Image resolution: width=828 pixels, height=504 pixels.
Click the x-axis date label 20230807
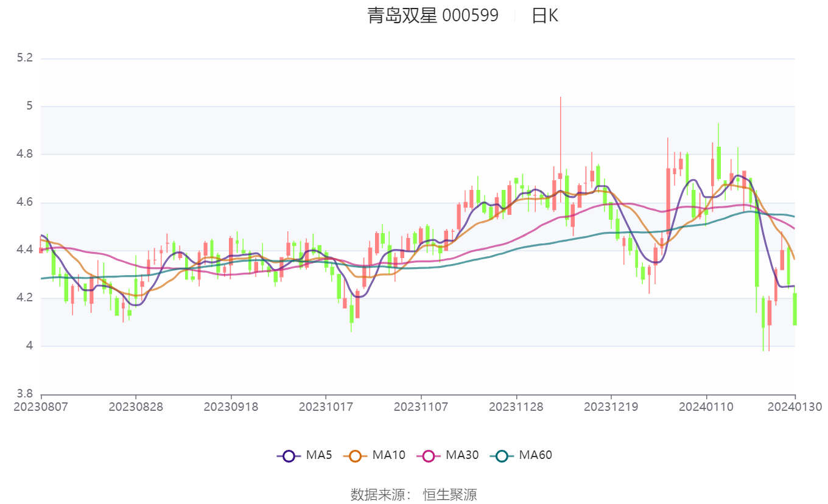click(x=41, y=407)
